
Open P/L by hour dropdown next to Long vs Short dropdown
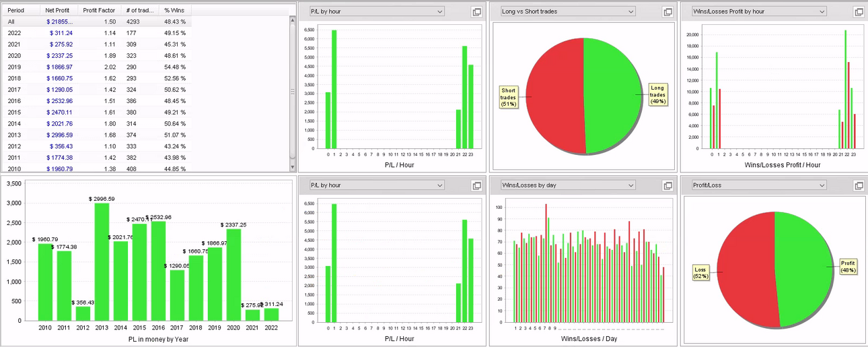click(377, 11)
